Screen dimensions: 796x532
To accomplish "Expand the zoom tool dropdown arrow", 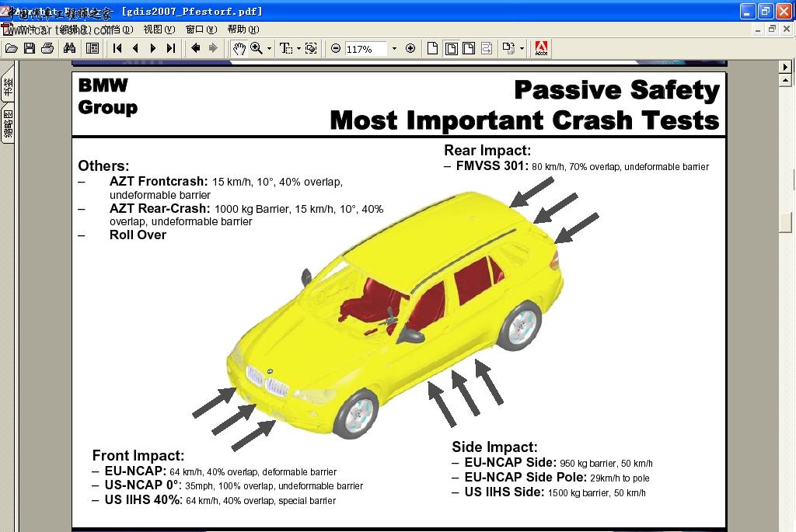I will [269, 49].
